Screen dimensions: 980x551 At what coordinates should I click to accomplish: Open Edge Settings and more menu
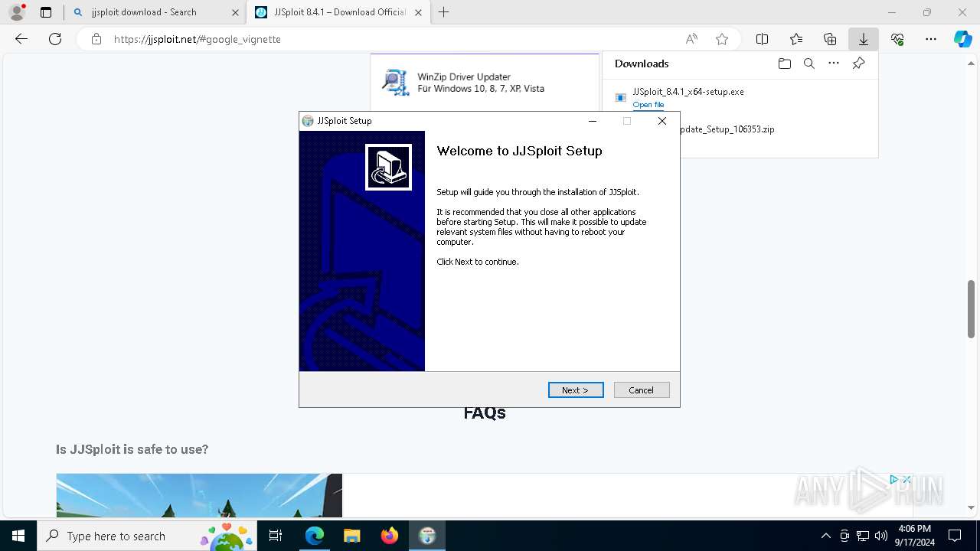931,39
